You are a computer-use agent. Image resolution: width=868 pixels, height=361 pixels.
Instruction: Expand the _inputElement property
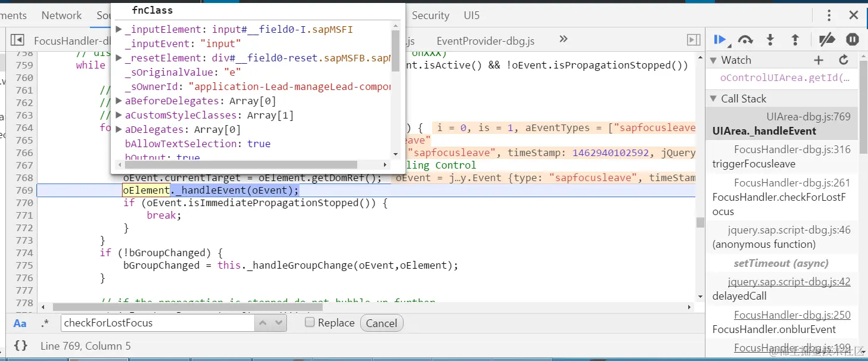tap(118, 29)
